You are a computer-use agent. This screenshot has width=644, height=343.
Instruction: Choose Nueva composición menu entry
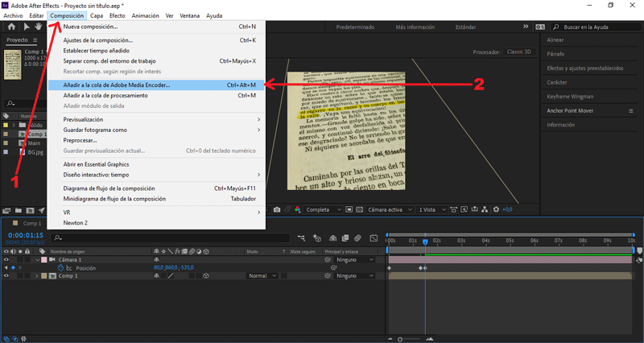click(x=156, y=27)
